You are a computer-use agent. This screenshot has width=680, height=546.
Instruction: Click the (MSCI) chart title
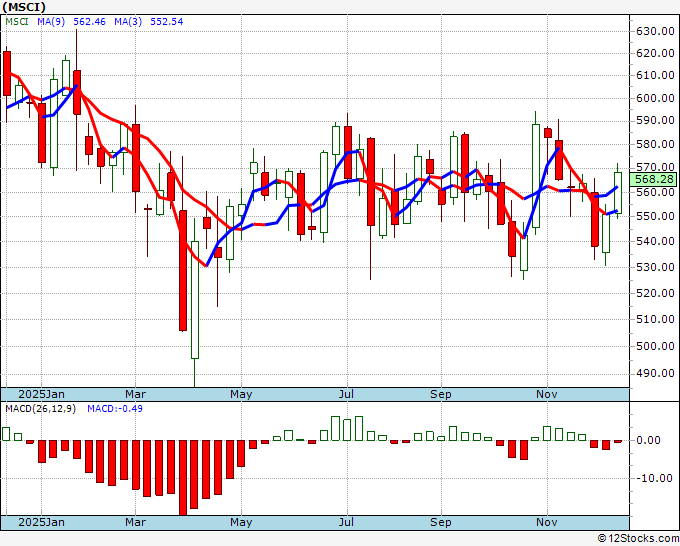tap(23, 7)
